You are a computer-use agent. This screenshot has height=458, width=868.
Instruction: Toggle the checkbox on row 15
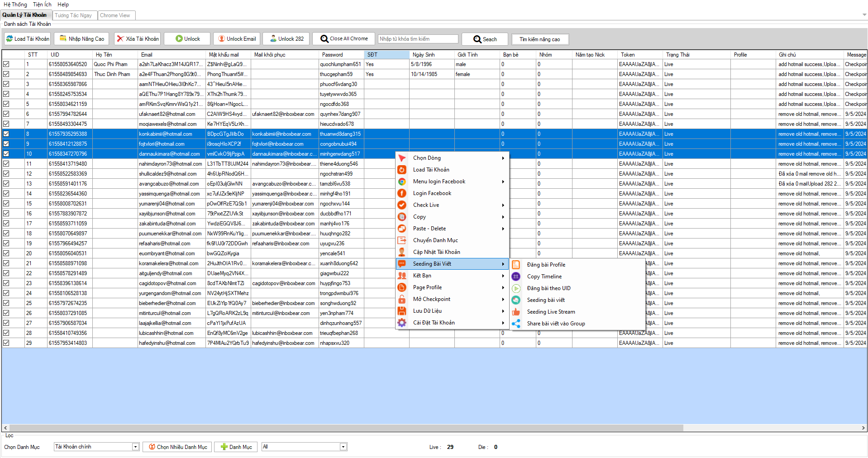pyautogui.click(x=6, y=204)
